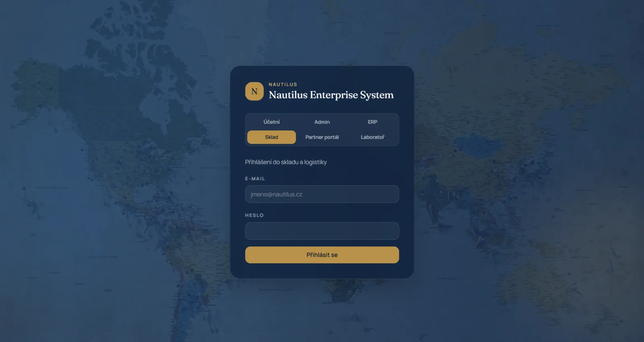Screen dimensions: 644x342
Task: Choose the Sklad tab
Action: [272, 137]
